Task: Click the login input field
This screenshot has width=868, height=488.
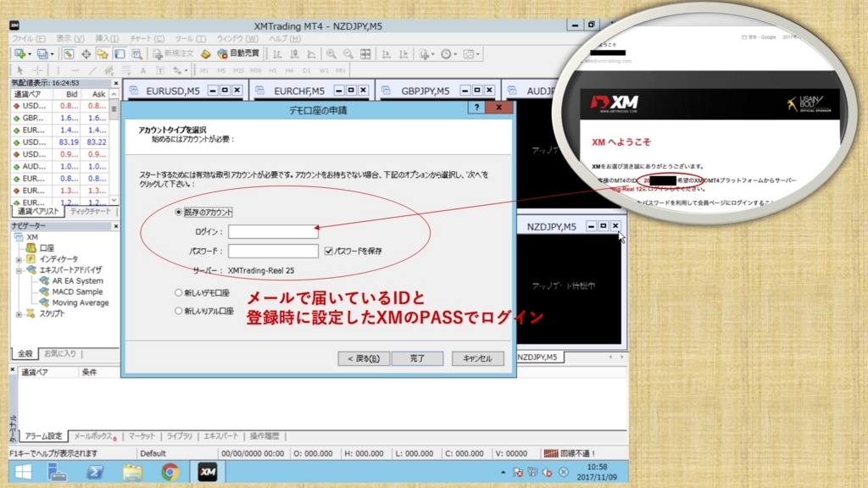Action: [x=274, y=231]
